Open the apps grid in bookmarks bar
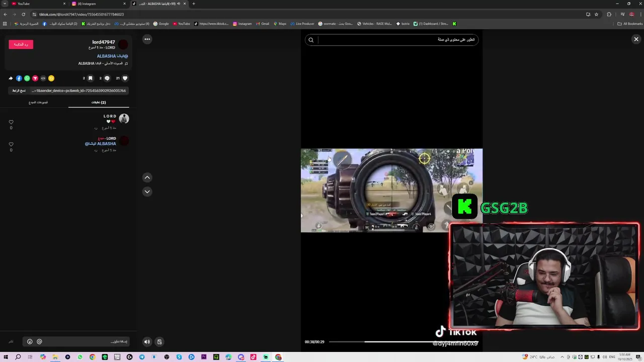This screenshot has width=644, height=362. pyautogui.click(x=5, y=24)
